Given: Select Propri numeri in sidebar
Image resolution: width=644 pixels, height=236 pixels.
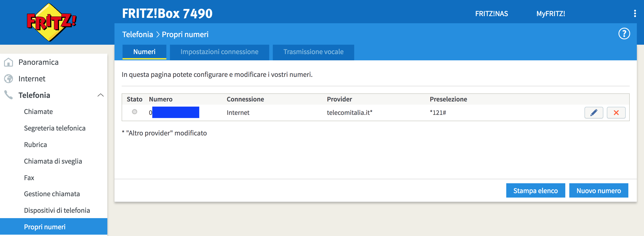Looking at the screenshot, I should coord(53,227).
